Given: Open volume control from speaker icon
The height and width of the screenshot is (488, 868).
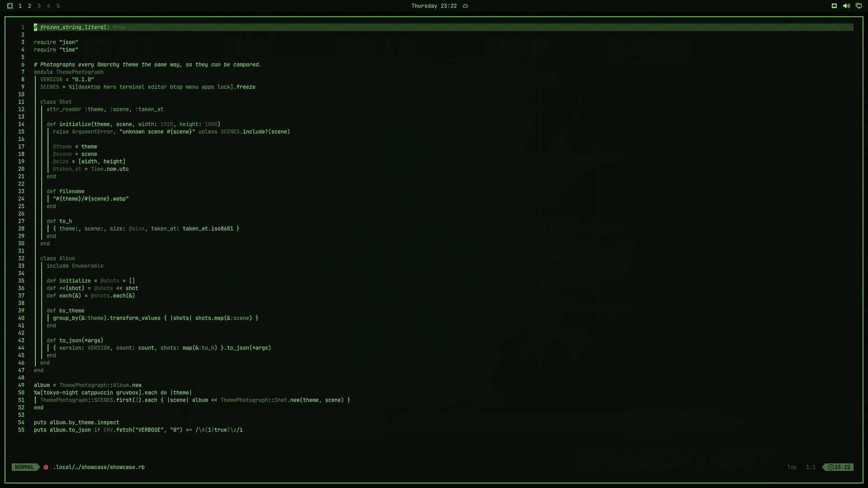Looking at the screenshot, I should (x=846, y=6).
